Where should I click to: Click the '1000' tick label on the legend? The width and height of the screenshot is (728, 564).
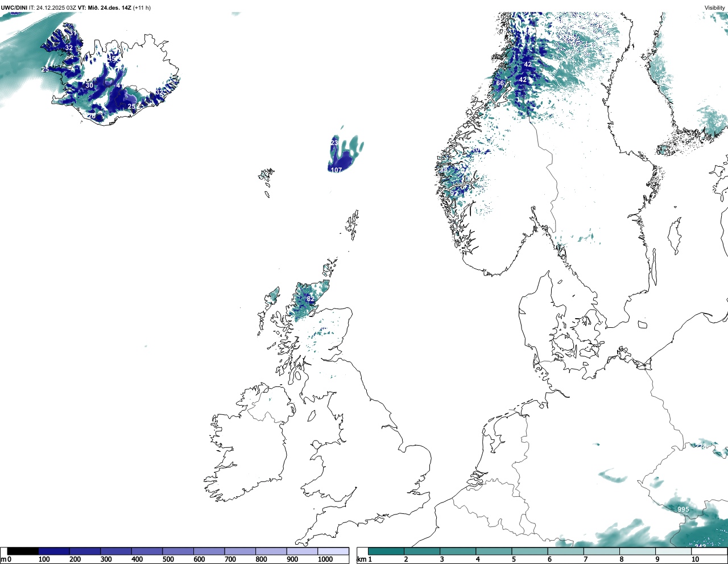(x=325, y=559)
